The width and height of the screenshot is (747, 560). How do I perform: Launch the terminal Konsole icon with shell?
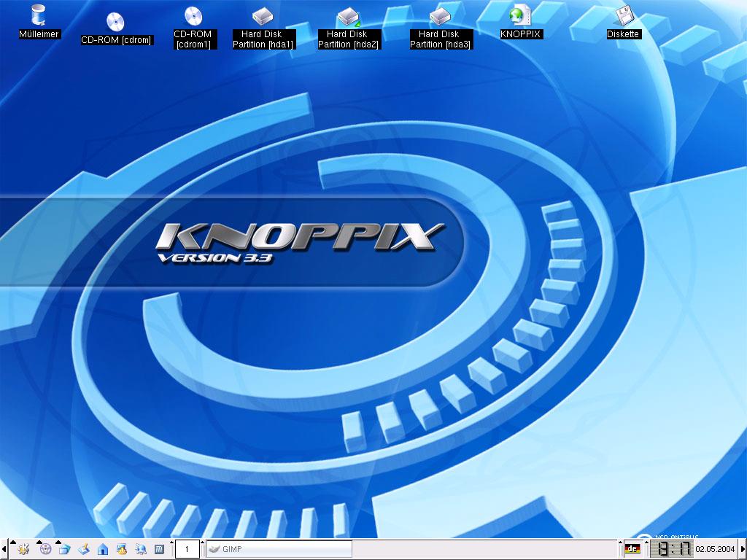pos(122,549)
